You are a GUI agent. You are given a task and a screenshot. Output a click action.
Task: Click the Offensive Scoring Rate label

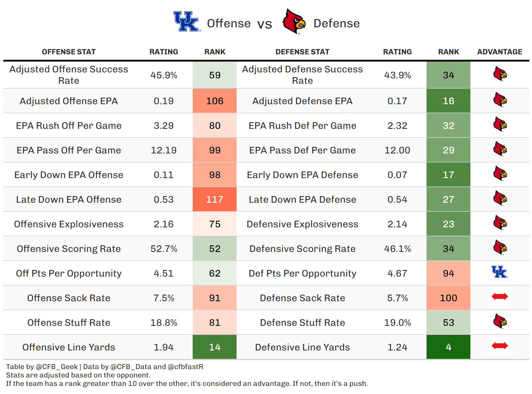tap(69, 249)
